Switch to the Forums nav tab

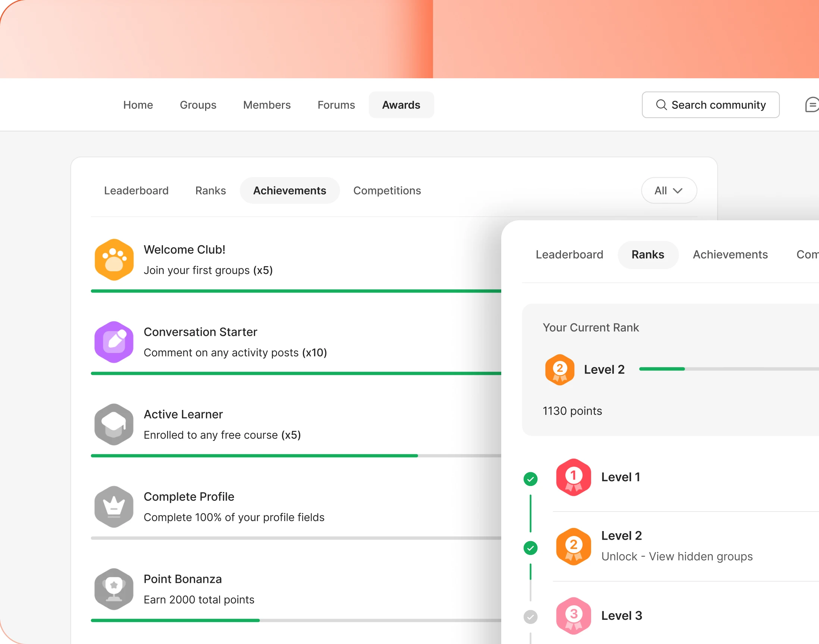point(336,105)
